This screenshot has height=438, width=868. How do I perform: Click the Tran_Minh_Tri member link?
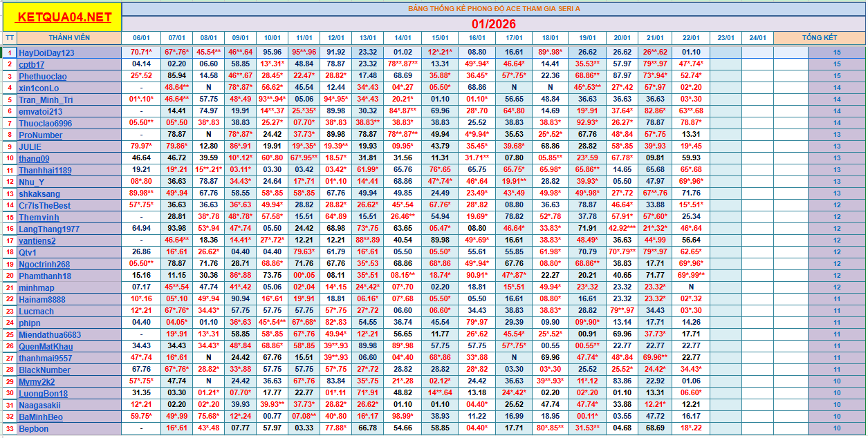46,99
